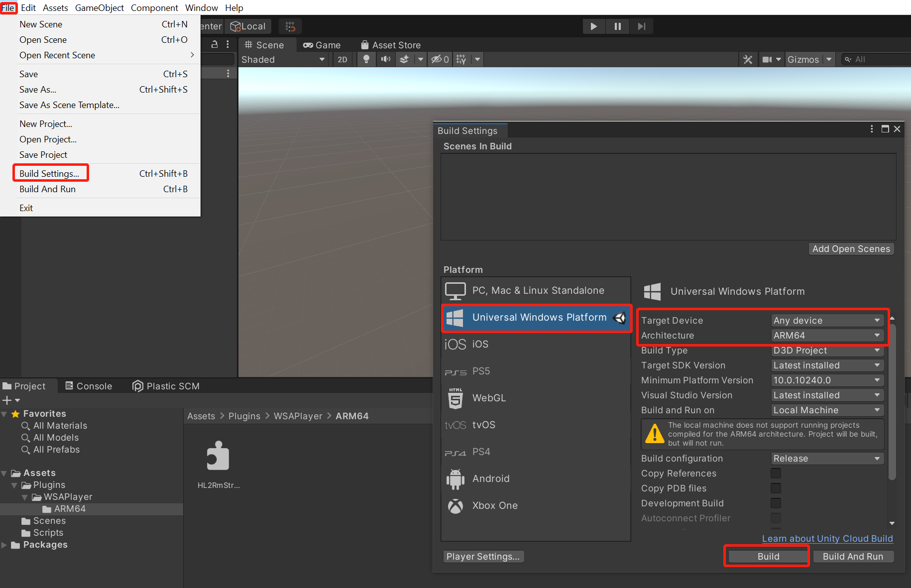Click the Build button
Viewport: 911px width, 588px height.
point(768,557)
